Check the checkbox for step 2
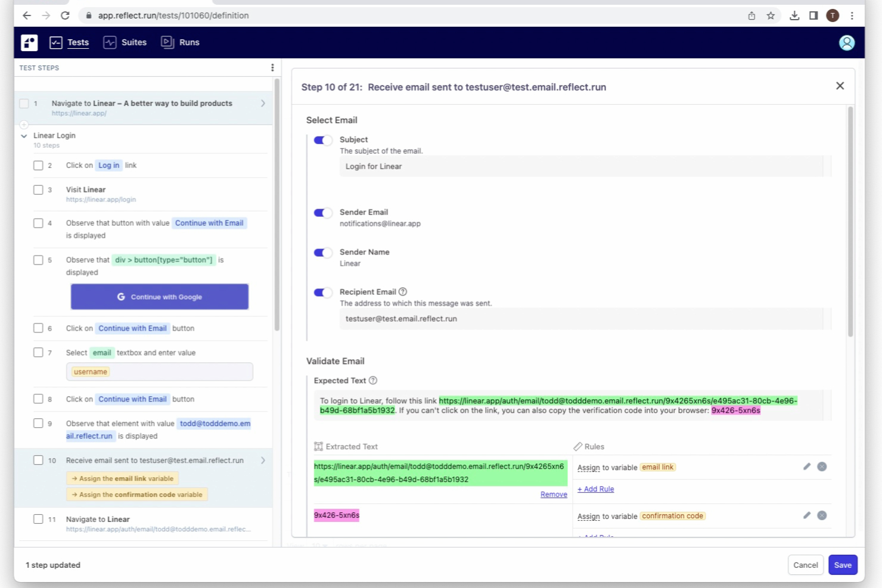The height and width of the screenshot is (588, 882). coord(38,165)
